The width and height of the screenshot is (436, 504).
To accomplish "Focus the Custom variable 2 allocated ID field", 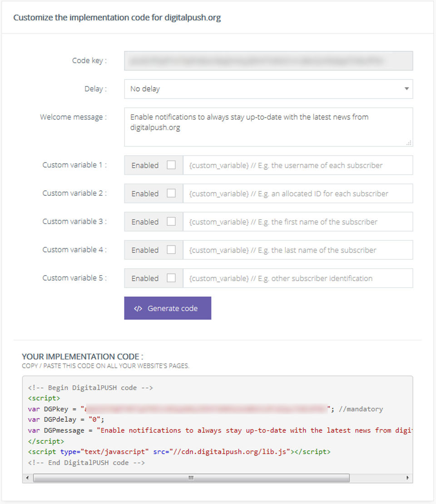I will [297, 193].
